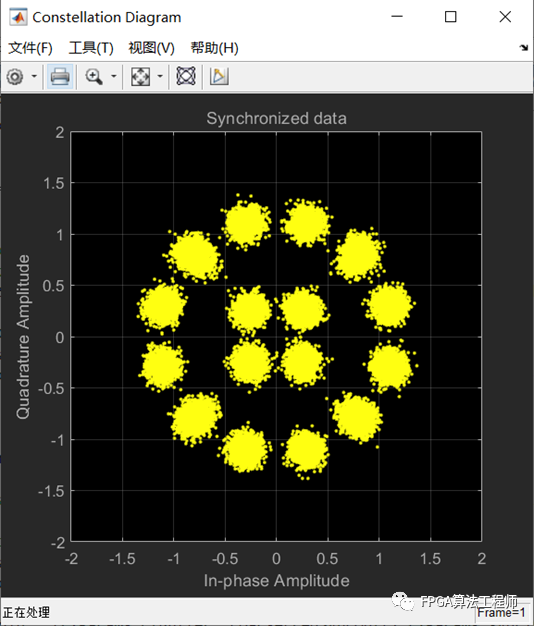The height and width of the screenshot is (626, 534).
Task: Open the 帮助(H) menu
Action: pyautogui.click(x=214, y=48)
